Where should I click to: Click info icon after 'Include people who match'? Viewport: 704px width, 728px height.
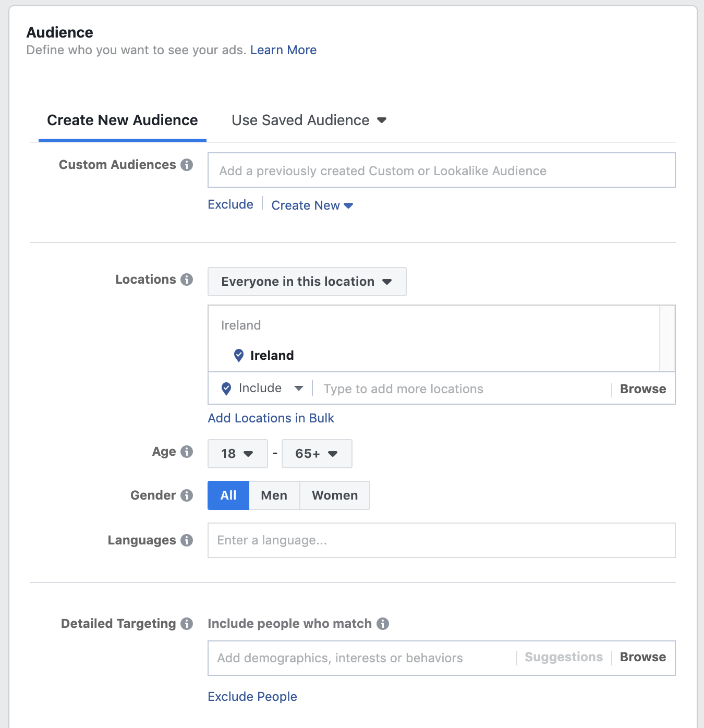coord(383,624)
